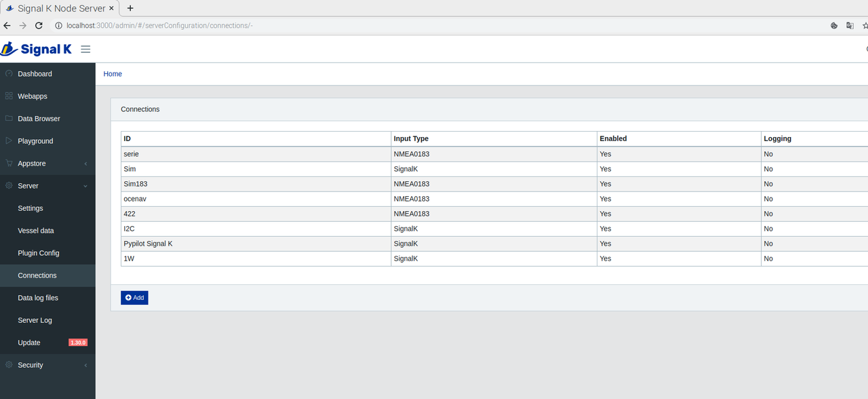The image size is (868, 399).
Task: Open the I2C connection row
Action: coord(494,229)
